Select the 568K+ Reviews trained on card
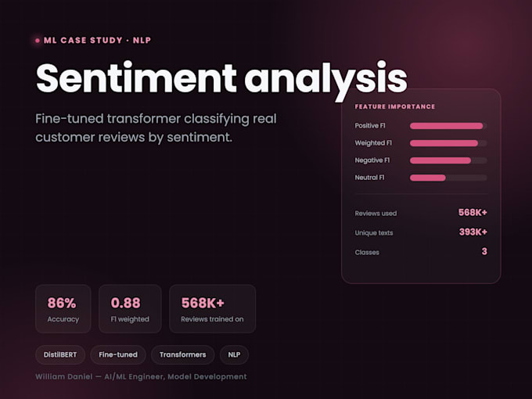Viewport: 532px width, 399px height. pos(212,309)
